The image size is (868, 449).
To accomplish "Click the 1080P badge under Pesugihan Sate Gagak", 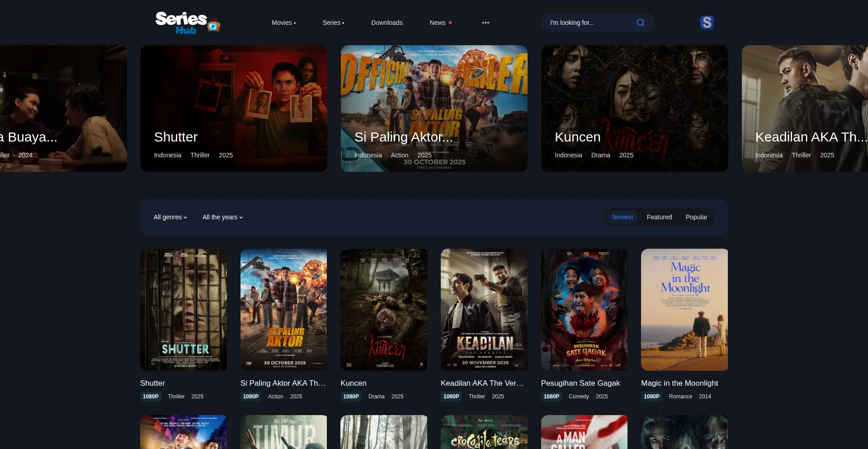I will (552, 397).
